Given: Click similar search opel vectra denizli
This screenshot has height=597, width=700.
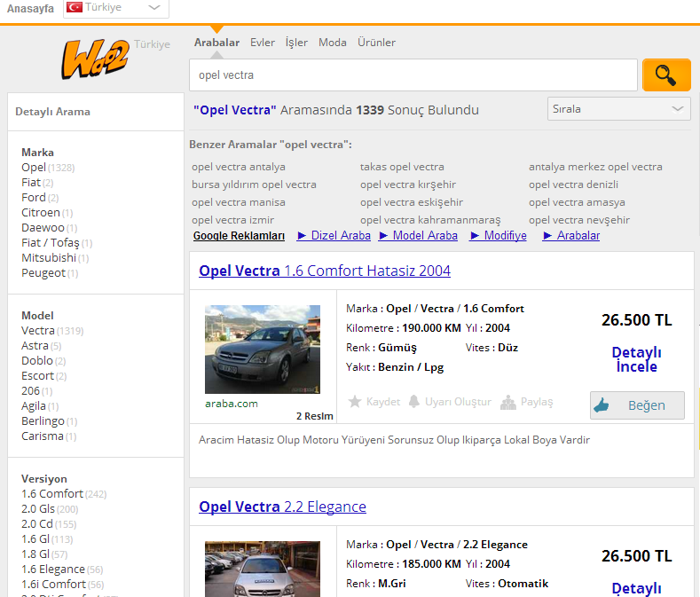Looking at the screenshot, I should pyautogui.click(x=574, y=185).
